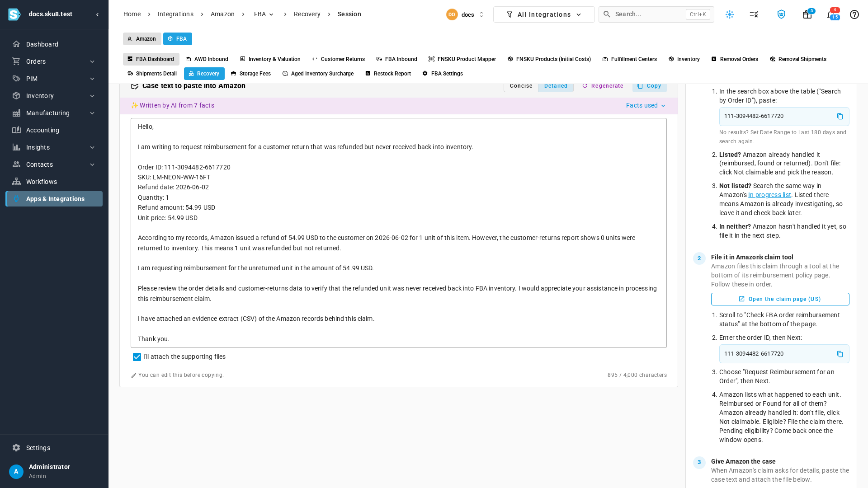This screenshot has width=868, height=488.
Task: Open the notifications bell icon
Action: [x=831, y=14]
